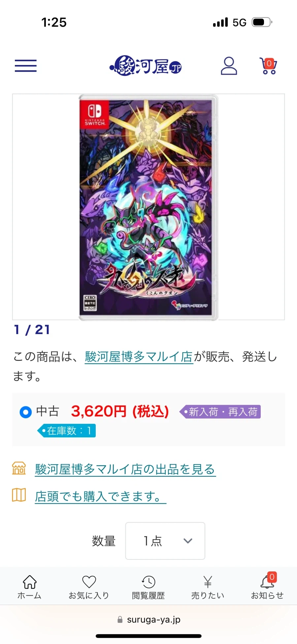Open the user account icon
This screenshot has height=644, width=297.
point(229,66)
